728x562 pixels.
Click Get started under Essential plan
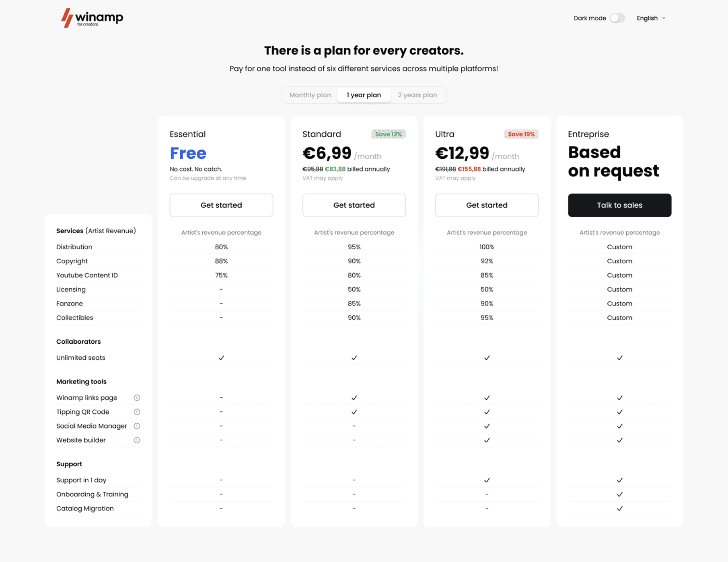click(x=221, y=205)
